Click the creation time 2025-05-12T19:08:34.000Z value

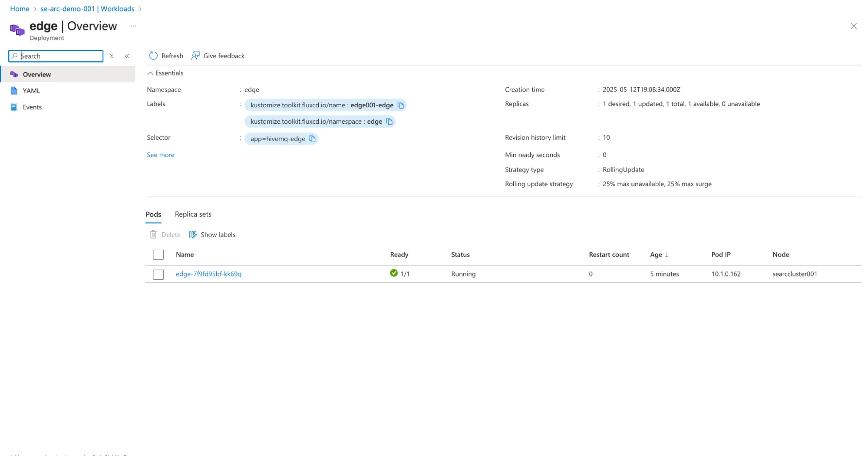(x=641, y=89)
